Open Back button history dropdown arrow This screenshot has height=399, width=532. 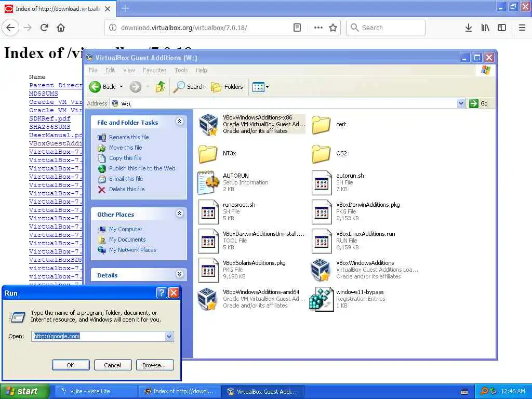[121, 87]
